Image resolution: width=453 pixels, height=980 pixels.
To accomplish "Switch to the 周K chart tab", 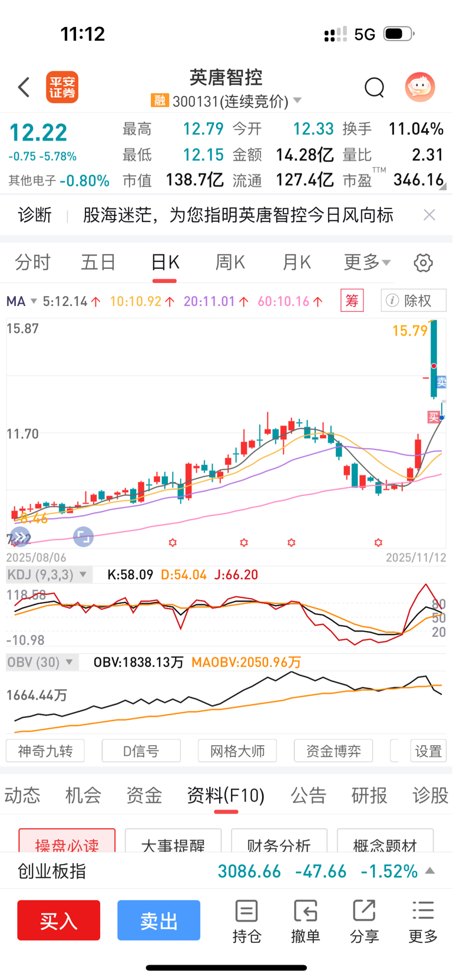I will pyautogui.click(x=230, y=262).
